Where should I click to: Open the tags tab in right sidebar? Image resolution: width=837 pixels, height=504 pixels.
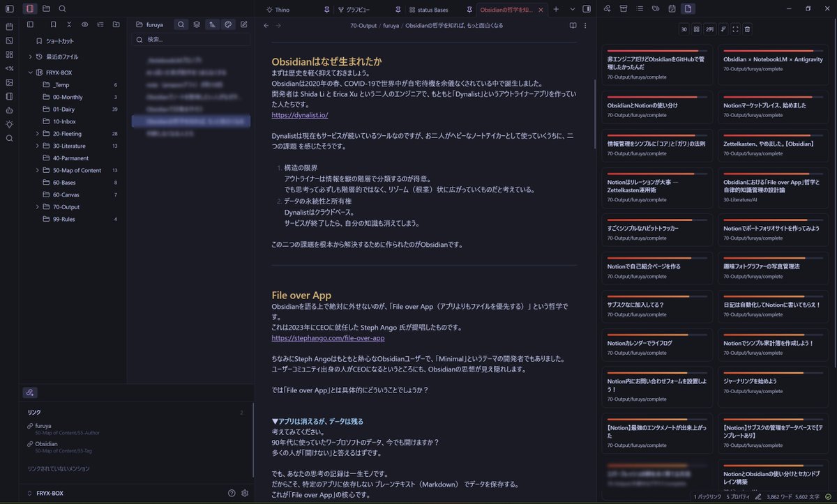[x=656, y=9]
